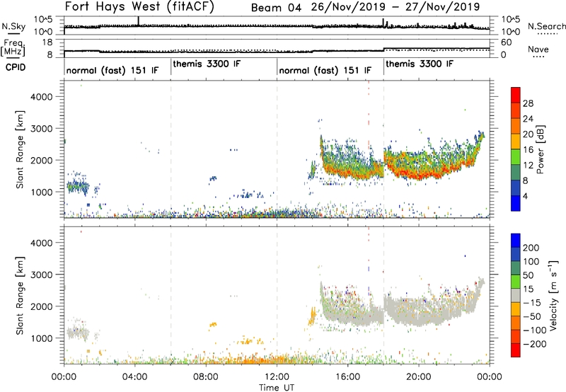This screenshot has width=566, height=392.
Task: Click the 'Velocity [m s-1]' colorbar label
Action: [x=553, y=295]
